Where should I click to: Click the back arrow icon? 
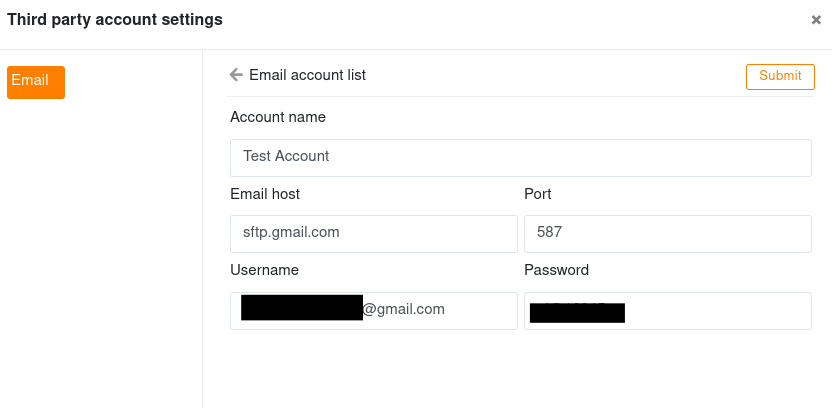(x=236, y=75)
